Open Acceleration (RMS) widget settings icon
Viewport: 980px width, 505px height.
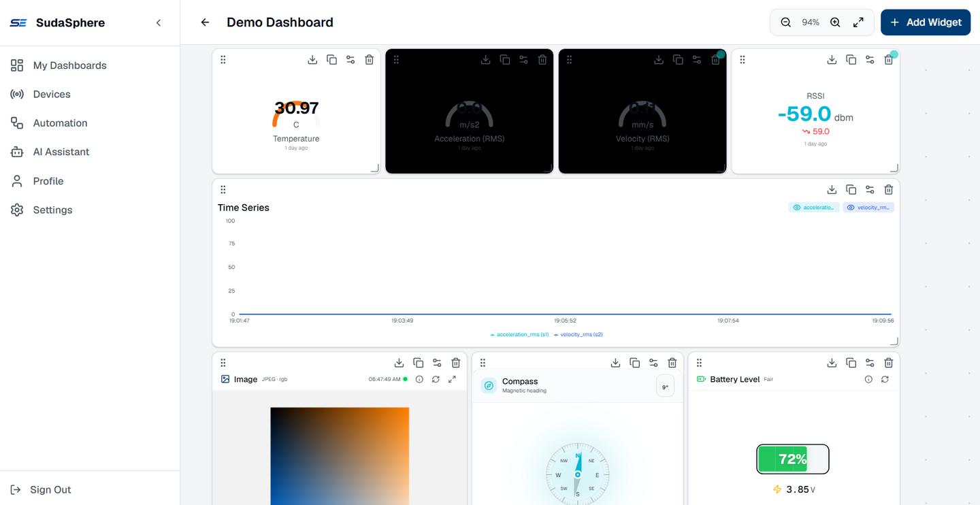click(x=523, y=60)
